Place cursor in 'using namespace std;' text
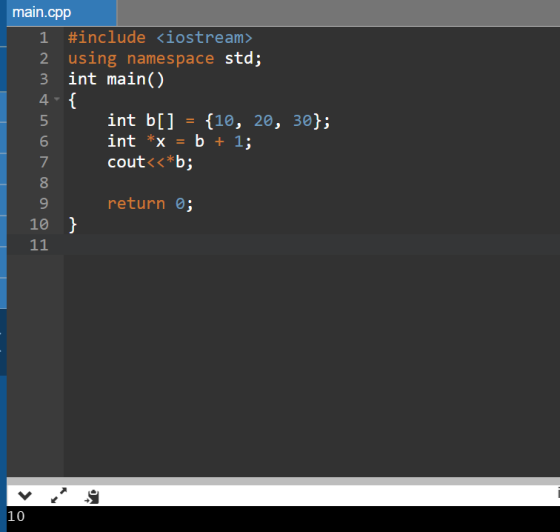560x532 pixels. [x=165, y=59]
